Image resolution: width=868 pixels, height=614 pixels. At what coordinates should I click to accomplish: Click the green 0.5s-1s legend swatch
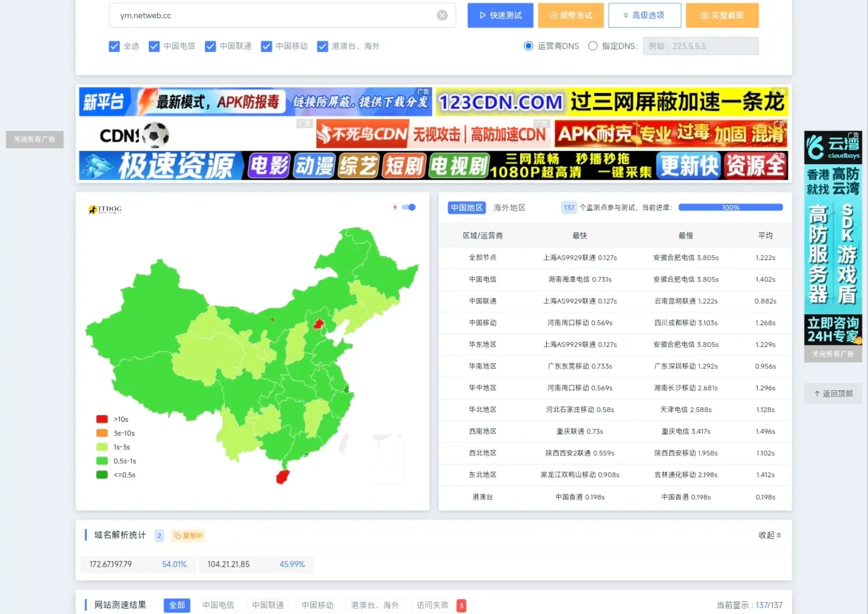[x=102, y=461]
